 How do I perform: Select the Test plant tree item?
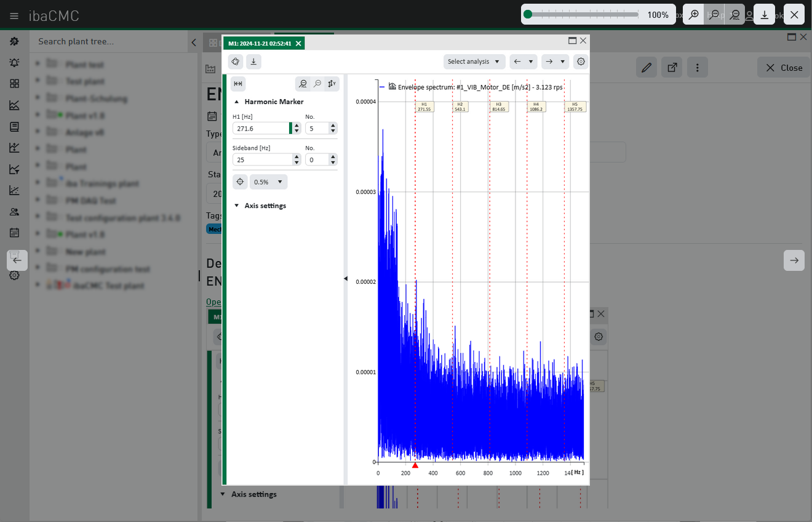coord(85,81)
